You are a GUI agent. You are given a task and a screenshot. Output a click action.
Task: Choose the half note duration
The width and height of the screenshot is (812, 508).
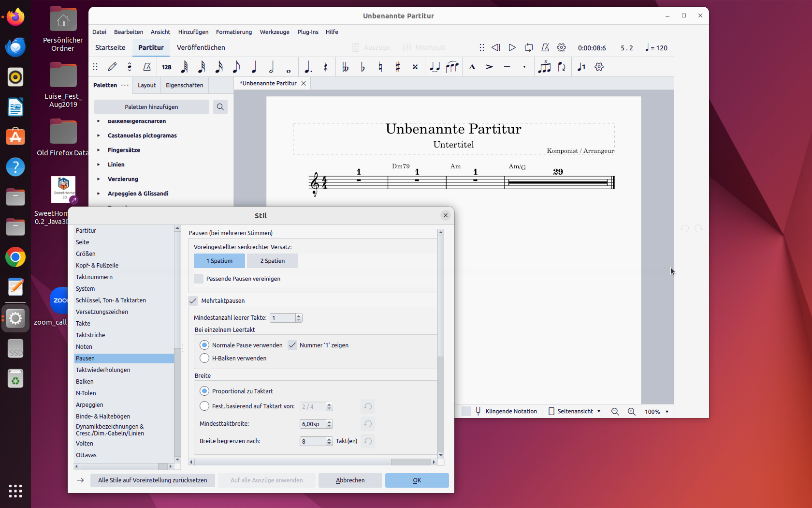[271, 67]
